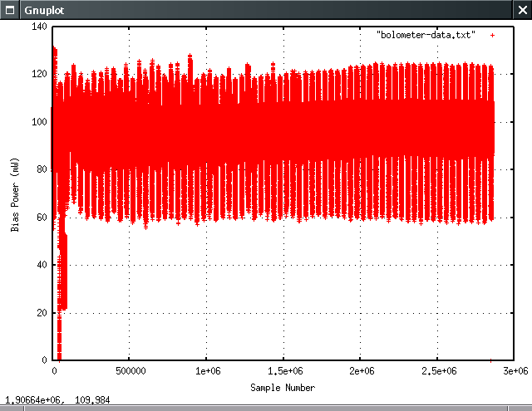Click the red plus legend marker
532x411 pixels.
[492, 35]
